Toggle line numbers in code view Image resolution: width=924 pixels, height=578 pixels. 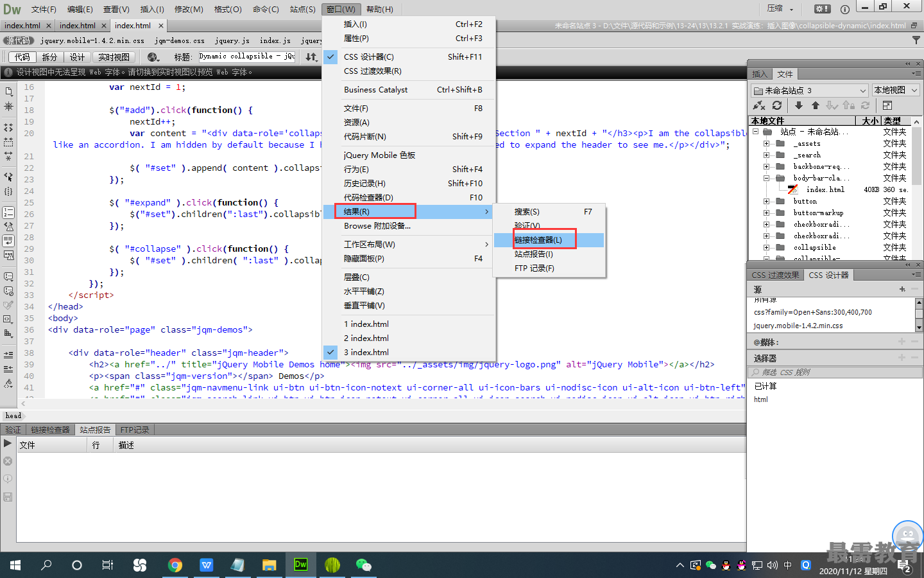[8, 212]
